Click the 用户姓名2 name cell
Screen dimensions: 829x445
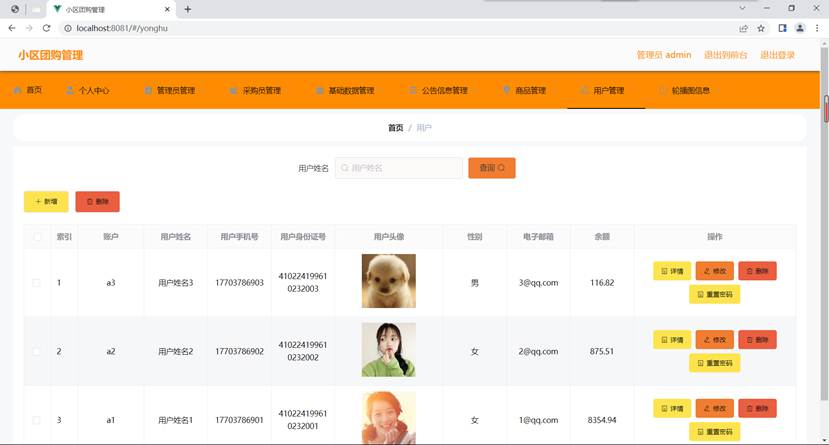176,351
